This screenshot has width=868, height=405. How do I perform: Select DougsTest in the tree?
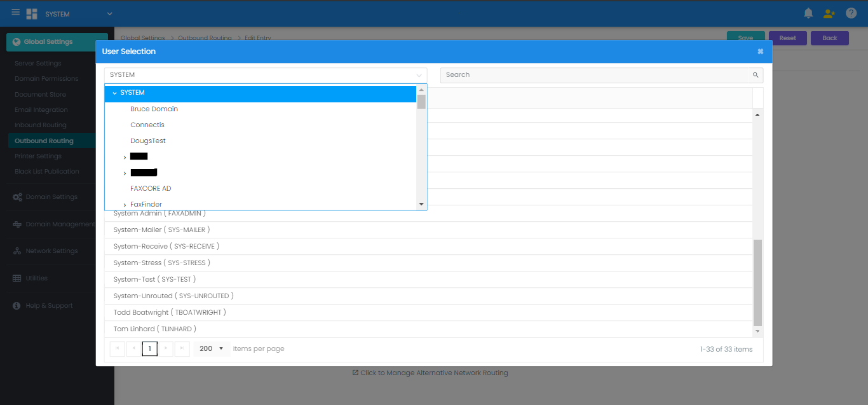tap(148, 141)
